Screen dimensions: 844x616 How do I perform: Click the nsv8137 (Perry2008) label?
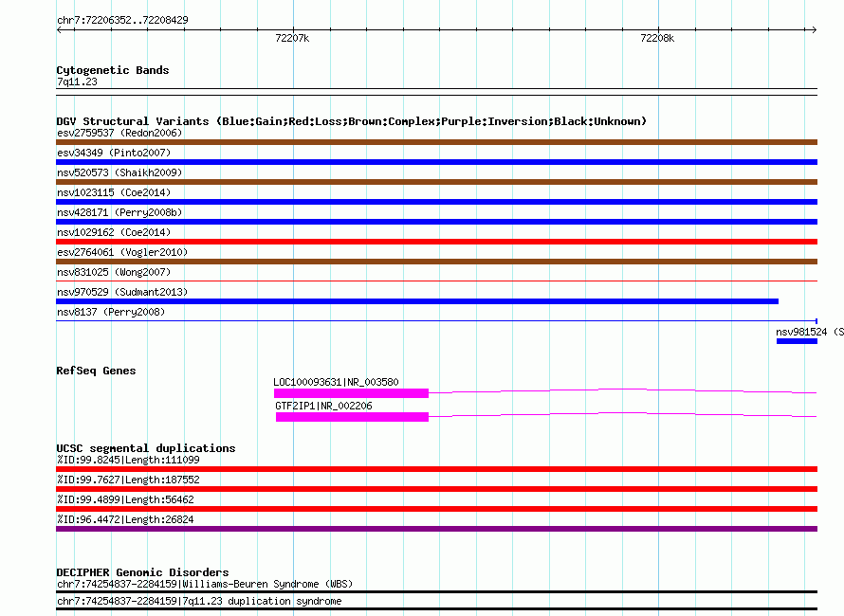[111, 312]
